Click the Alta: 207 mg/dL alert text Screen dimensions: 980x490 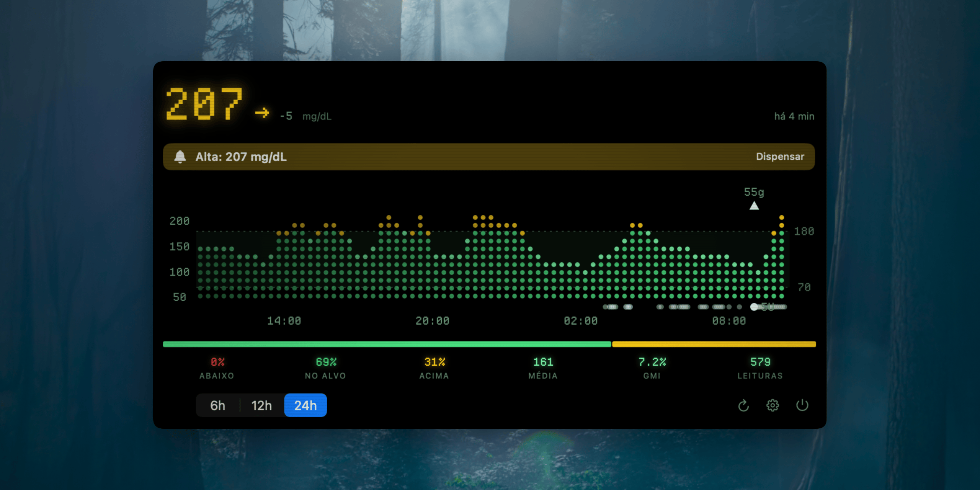tap(241, 157)
